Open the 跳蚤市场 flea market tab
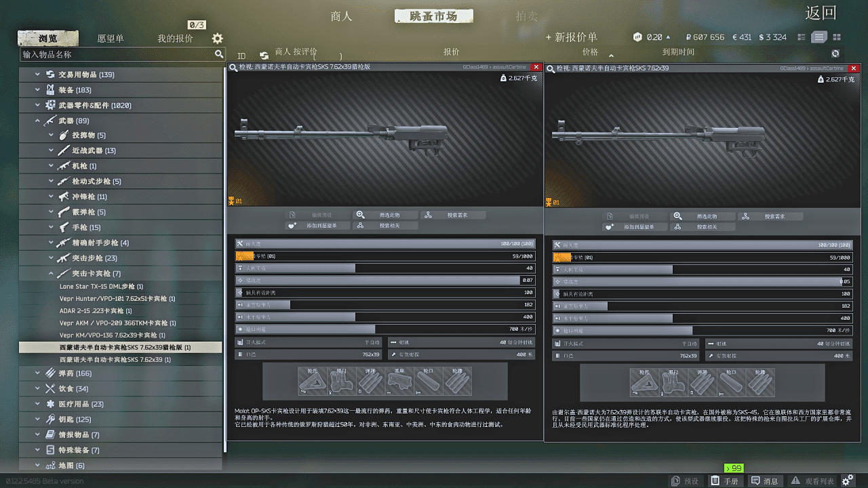868x488 pixels. [433, 16]
